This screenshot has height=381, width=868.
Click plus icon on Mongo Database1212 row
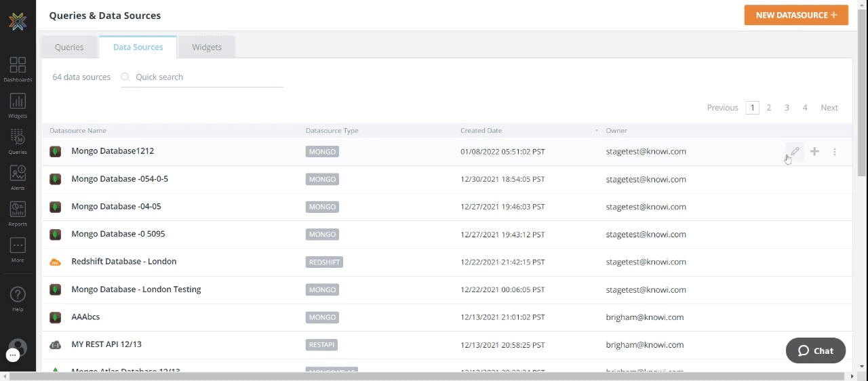pyautogui.click(x=814, y=152)
